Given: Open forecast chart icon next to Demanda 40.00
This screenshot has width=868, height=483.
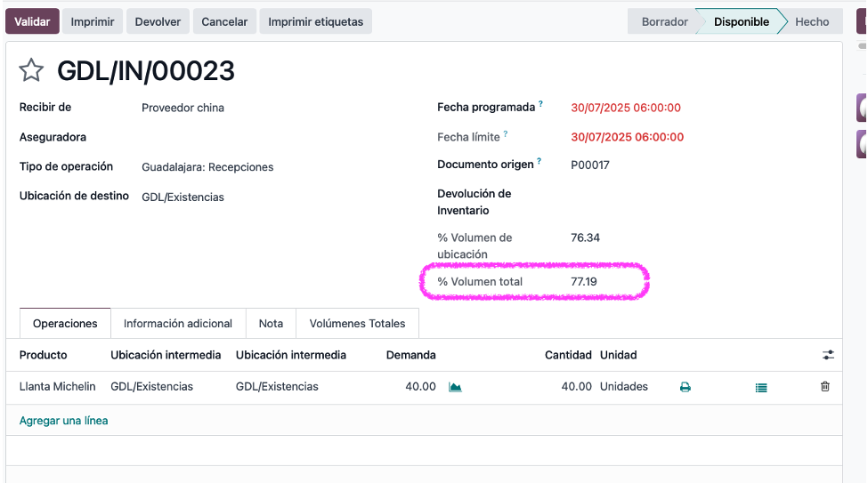Looking at the screenshot, I should coord(455,387).
